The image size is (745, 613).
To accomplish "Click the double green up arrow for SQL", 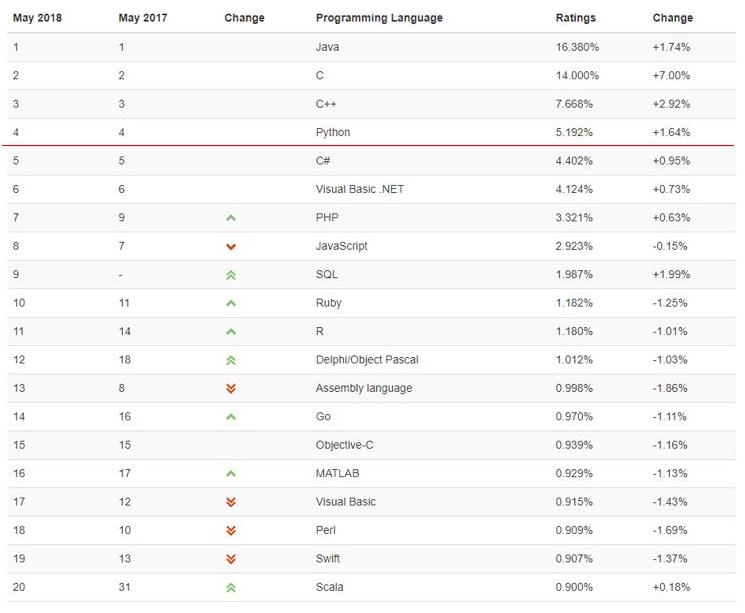I will click(231, 275).
